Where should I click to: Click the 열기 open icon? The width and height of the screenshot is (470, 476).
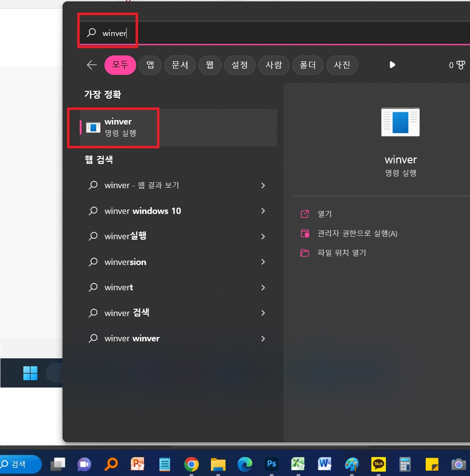305,214
